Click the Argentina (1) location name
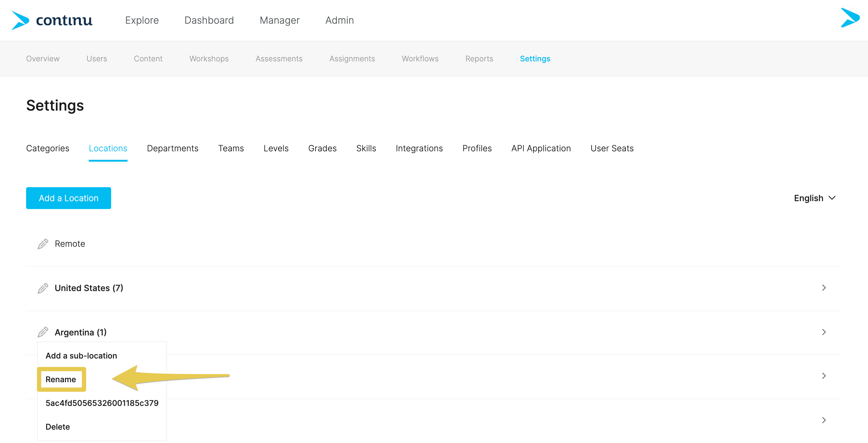This screenshot has width=868, height=443. click(x=80, y=333)
